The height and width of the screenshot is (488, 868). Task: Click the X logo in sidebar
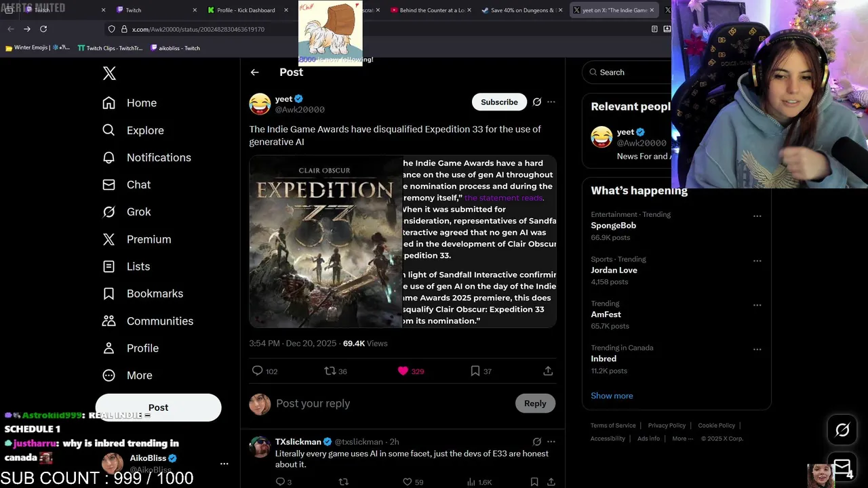pyautogui.click(x=109, y=73)
